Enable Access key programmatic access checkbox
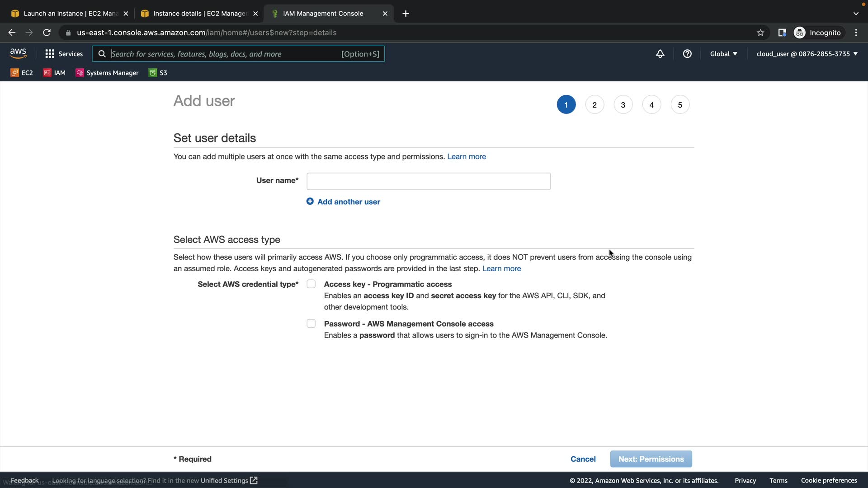 (311, 284)
